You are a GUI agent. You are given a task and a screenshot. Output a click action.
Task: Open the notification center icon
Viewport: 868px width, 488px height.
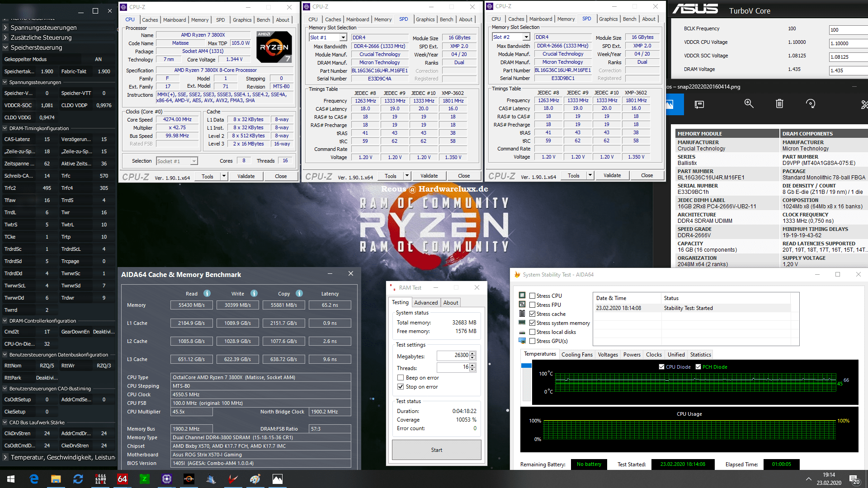(x=854, y=479)
